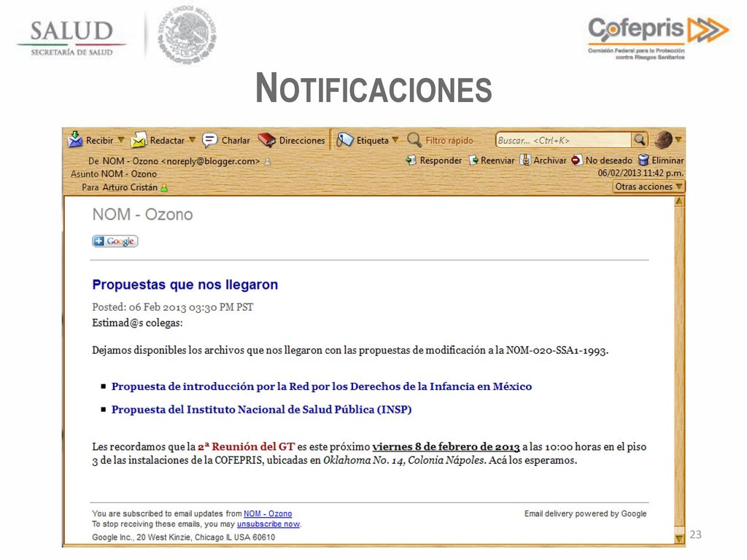Expand the Etiqueta dropdown arrow
This screenshot has height=560, width=747.
[395, 140]
